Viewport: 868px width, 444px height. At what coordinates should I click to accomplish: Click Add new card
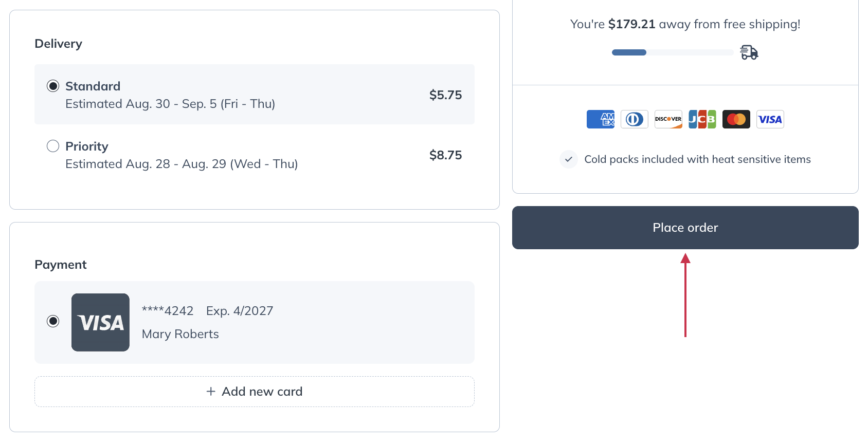[x=255, y=391]
